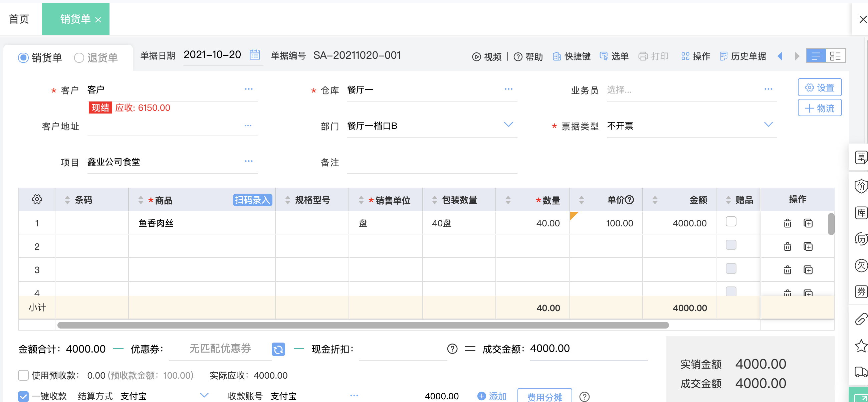
Task: Switch to detail layout view
Action: (835, 56)
